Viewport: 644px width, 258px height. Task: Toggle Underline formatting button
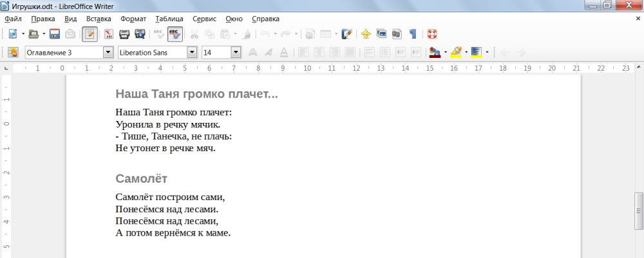284,52
